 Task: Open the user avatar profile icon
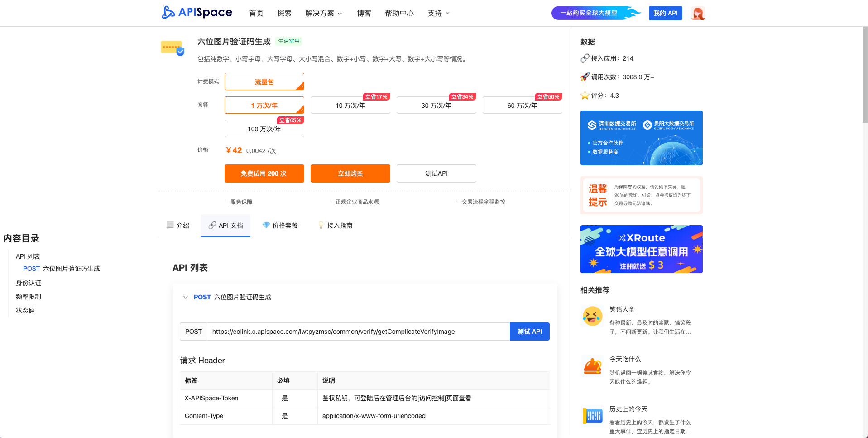pos(698,14)
